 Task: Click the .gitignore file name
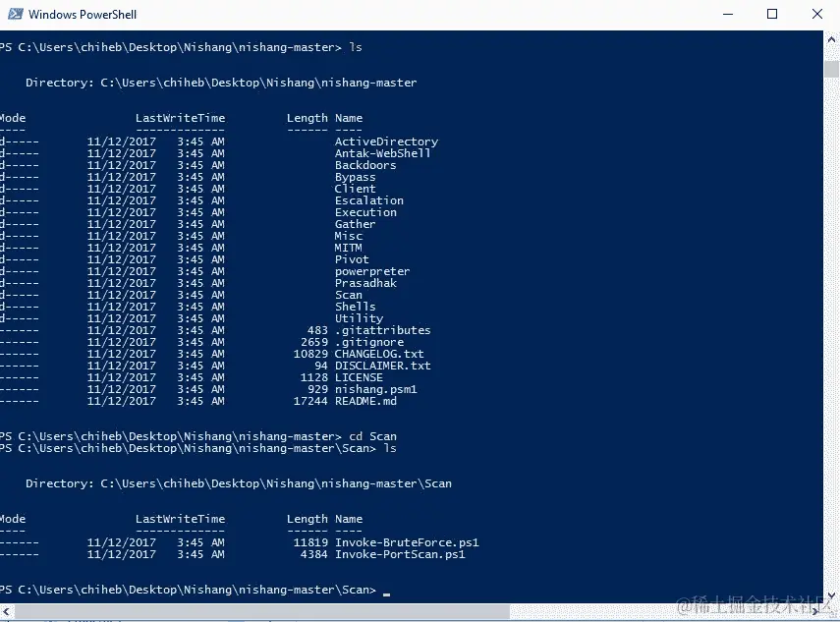pos(369,342)
